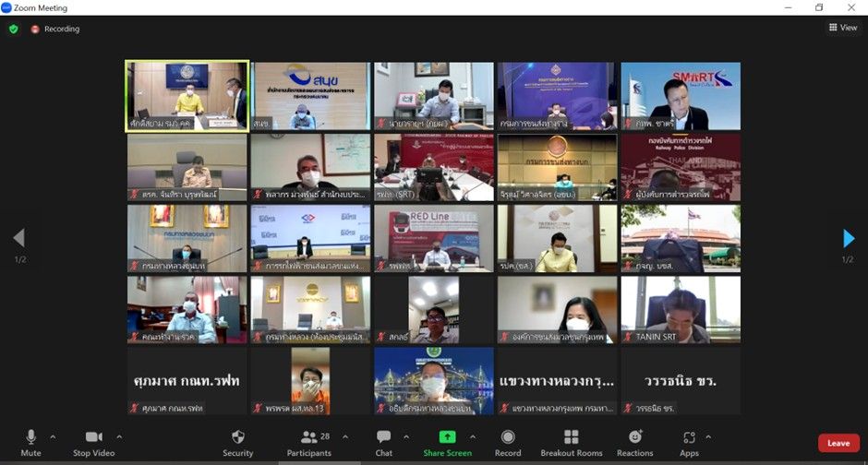Click the green Share Screen icon

[447, 437]
